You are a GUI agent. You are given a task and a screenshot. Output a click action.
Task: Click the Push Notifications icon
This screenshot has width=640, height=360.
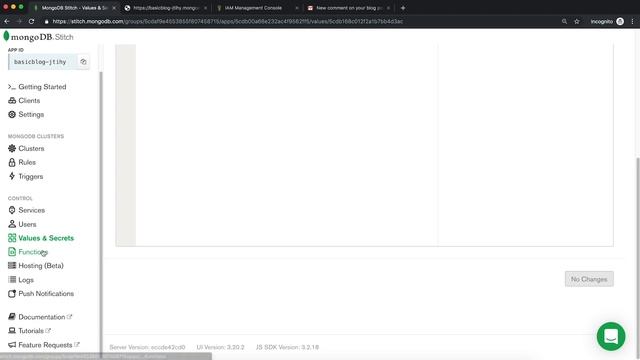coord(12,294)
